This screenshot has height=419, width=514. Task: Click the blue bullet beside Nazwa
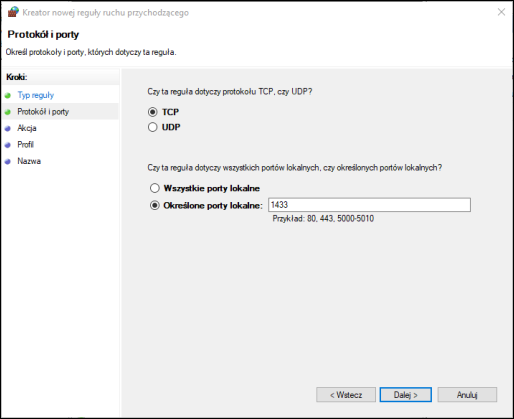(x=8, y=162)
